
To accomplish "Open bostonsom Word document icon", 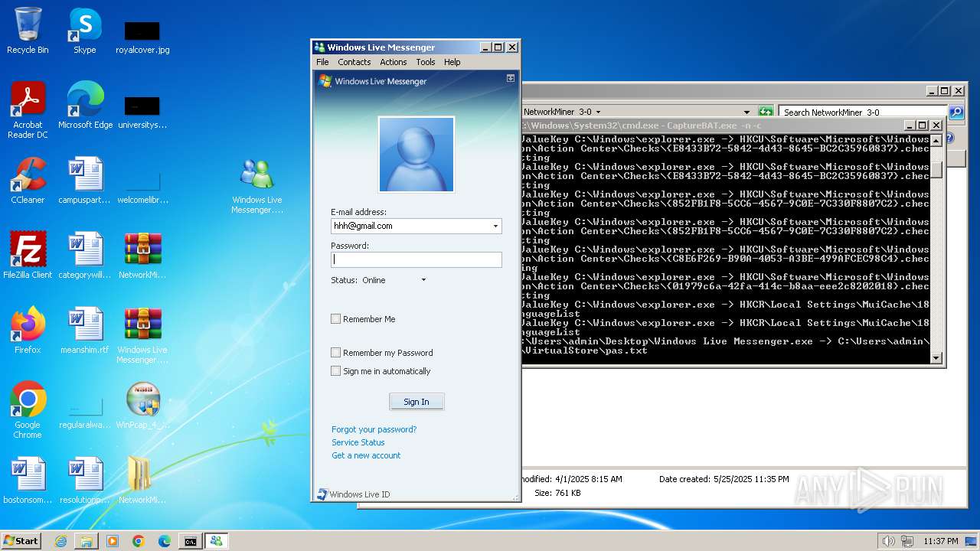I will [x=28, y=481].
